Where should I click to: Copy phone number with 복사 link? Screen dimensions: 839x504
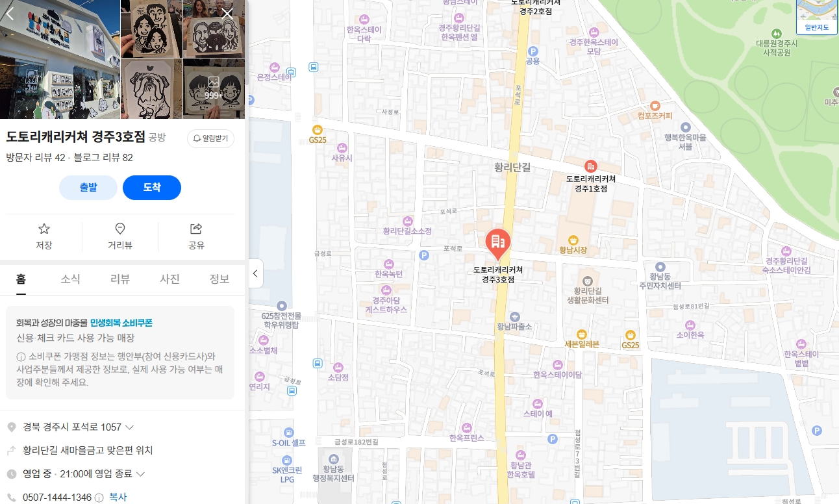coord(118,498)
